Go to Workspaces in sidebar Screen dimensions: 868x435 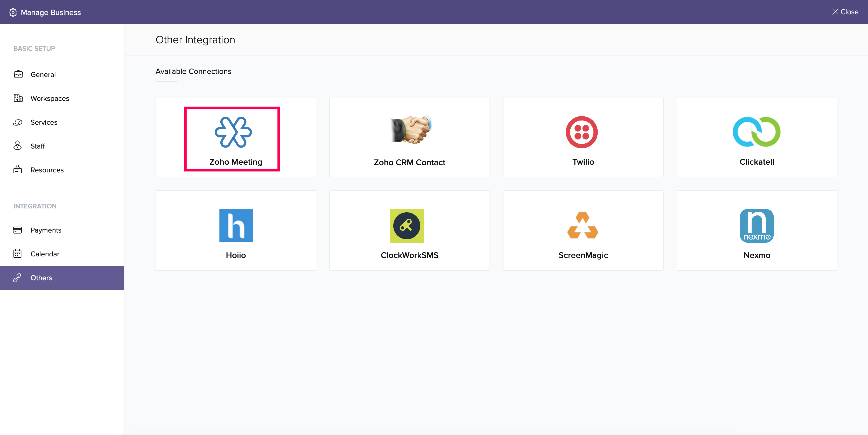(x=50, y=99)
